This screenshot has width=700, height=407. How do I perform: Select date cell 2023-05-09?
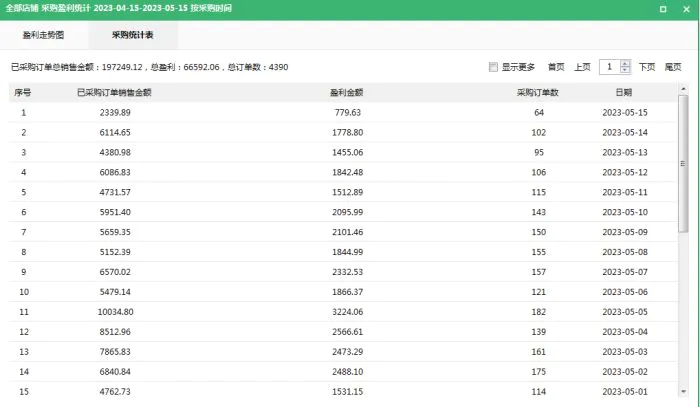[625, 232]
